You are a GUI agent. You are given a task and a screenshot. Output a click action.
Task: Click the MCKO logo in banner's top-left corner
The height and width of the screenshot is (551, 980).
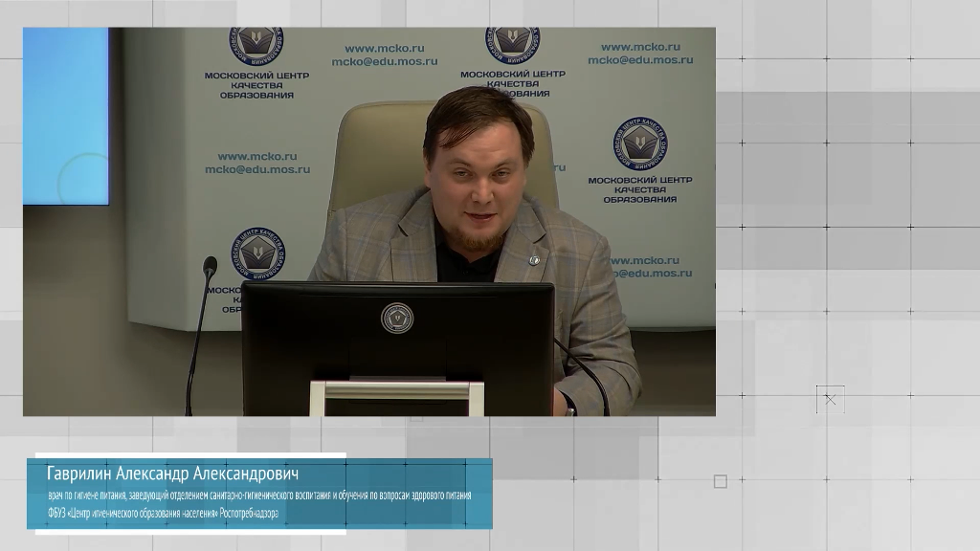tap(256, 45)
